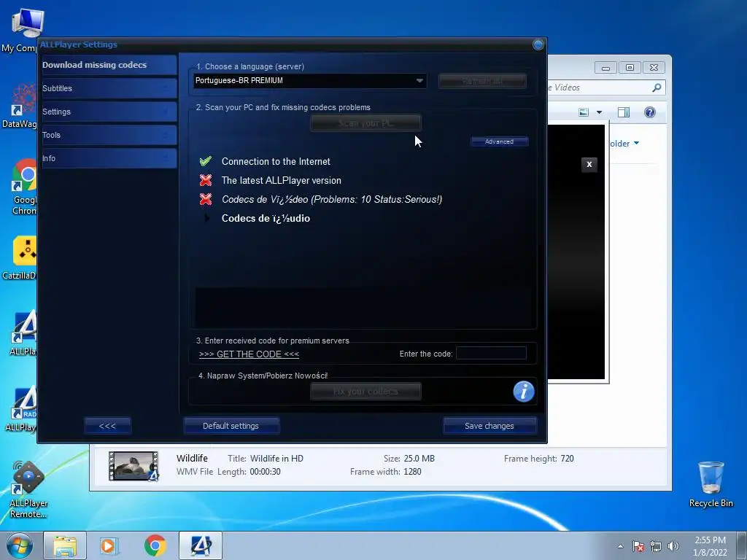The image size is (747, 560).
Task: Select The latest ALLPlayer version text
Action: (281, 181)
